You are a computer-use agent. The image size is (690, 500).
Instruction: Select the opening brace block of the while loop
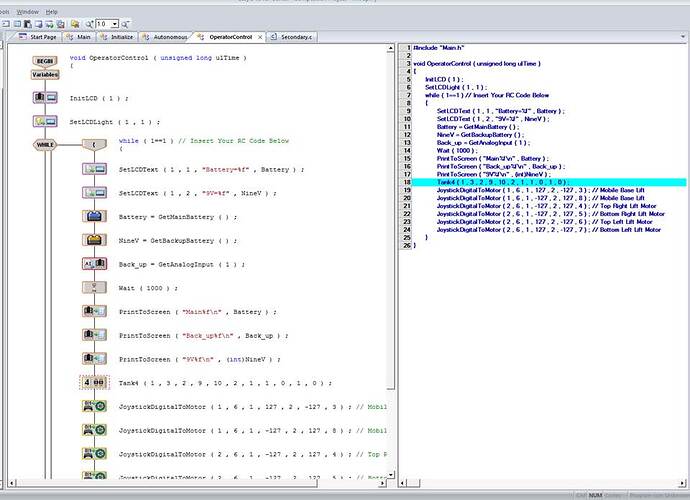click(x=94, y=144)
